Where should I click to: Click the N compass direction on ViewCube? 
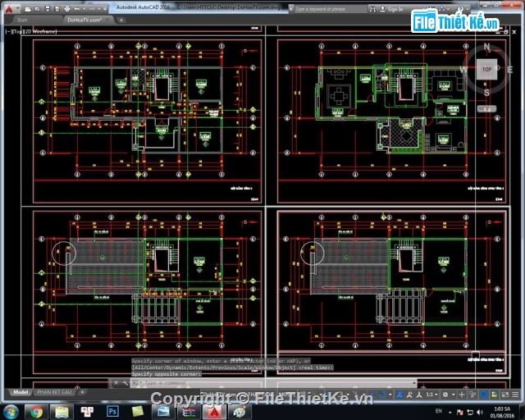pos(486,46)
